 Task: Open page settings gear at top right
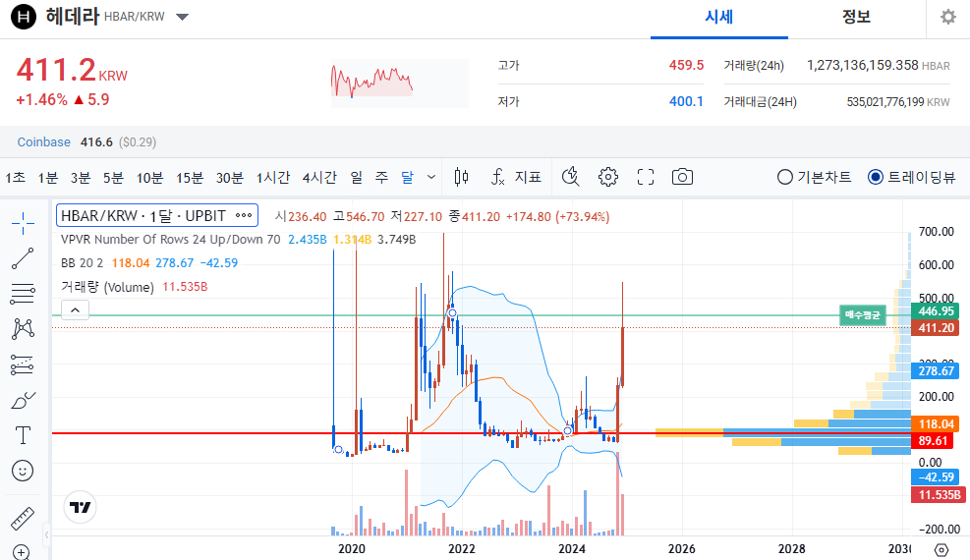click(x=947, y=17)
